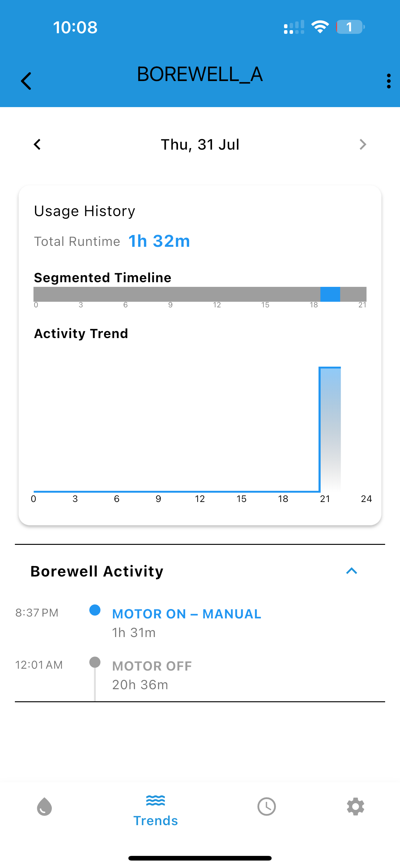The image size is (400, 868).
Task: Open the three-dot overflow menu
Action: click(389, 81)
